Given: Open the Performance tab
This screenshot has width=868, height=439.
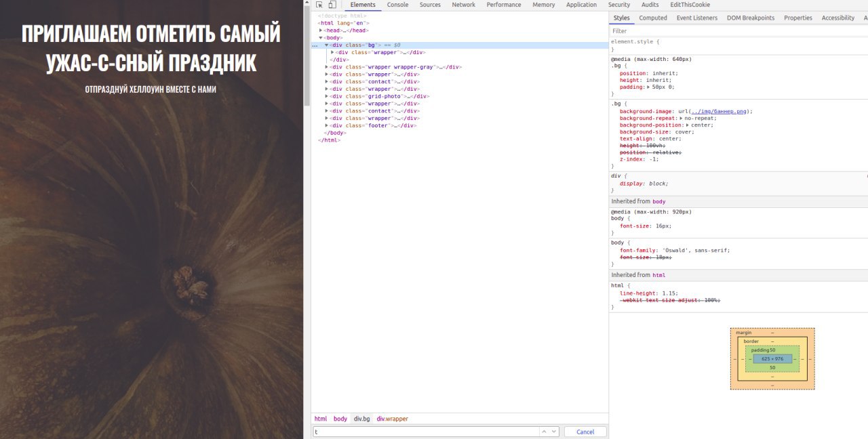Looking at the screenshot, I should click(x=504, y=5).
